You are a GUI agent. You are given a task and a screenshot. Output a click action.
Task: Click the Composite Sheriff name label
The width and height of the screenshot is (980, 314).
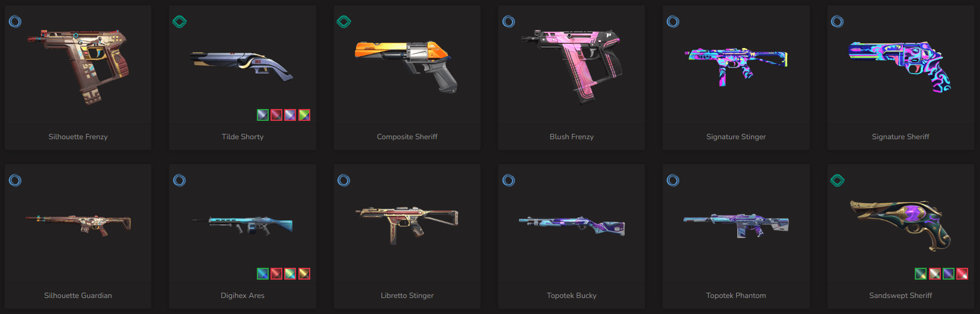pyautogui.click(x=407, y=137)
